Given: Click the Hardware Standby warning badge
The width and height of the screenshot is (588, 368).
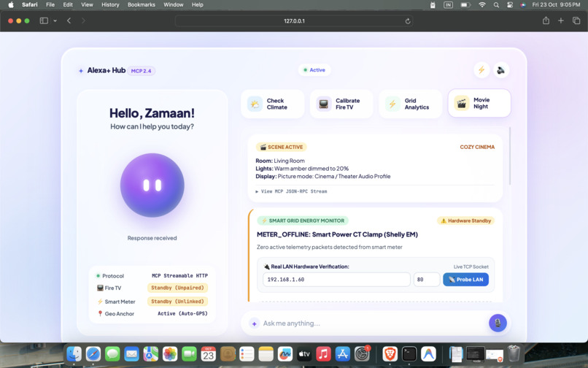Looking at the screenshot, I should click(x=465, y=221).
